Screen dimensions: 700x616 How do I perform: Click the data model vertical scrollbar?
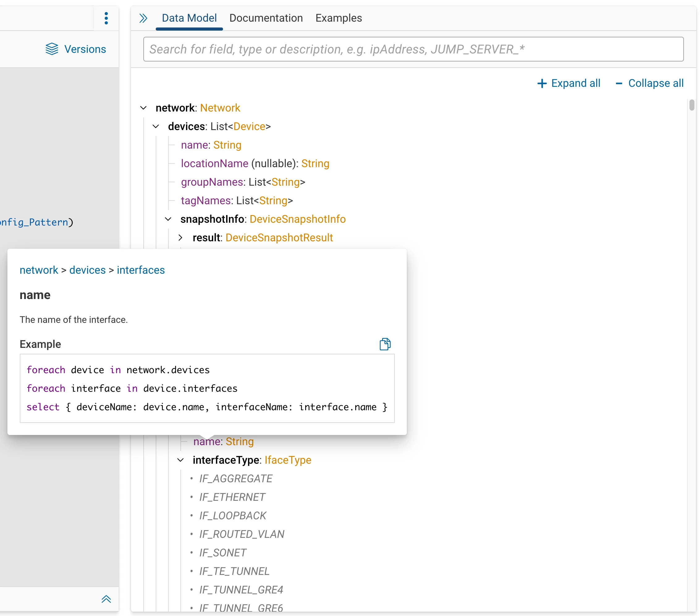692,105
